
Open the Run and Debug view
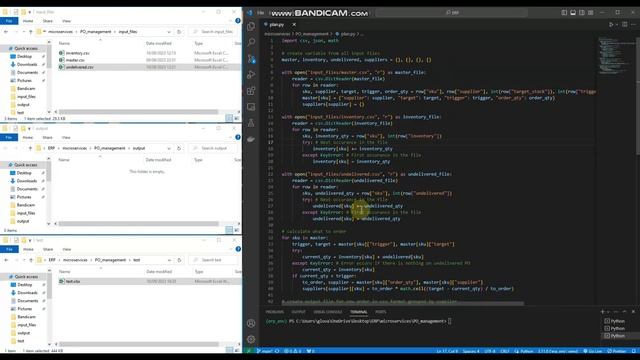251,74
